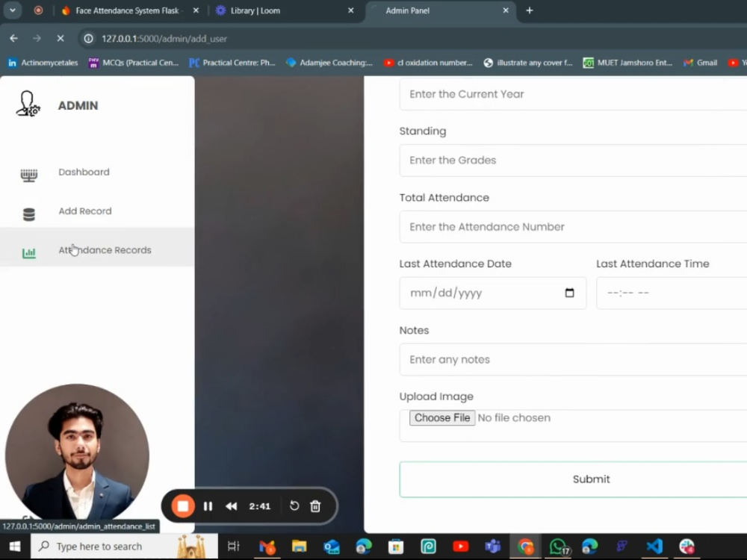Pause the Loom recording
Viewport: 747px width, 560px height.
208,505
